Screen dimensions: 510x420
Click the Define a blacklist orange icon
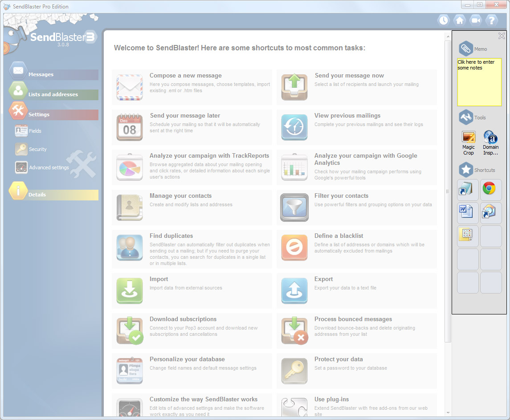294,248
